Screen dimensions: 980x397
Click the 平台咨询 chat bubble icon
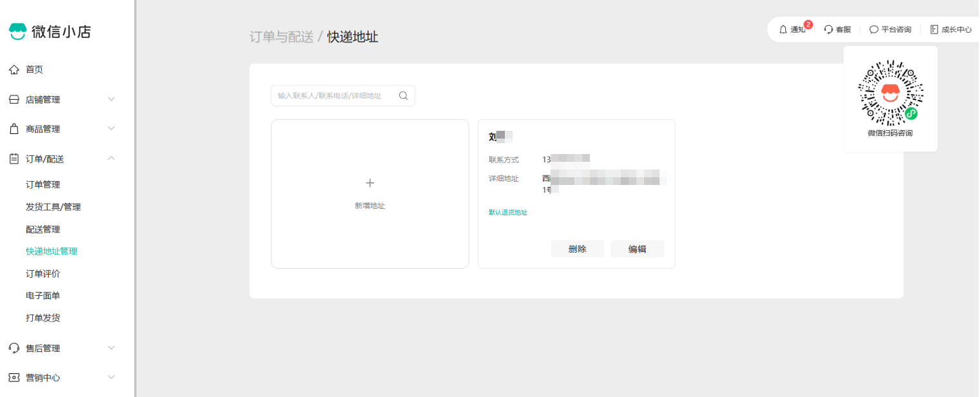pos(874,30)
